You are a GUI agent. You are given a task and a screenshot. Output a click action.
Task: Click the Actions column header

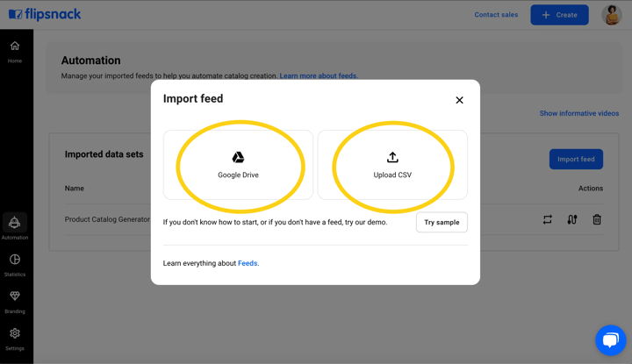[x=591, y=189]
